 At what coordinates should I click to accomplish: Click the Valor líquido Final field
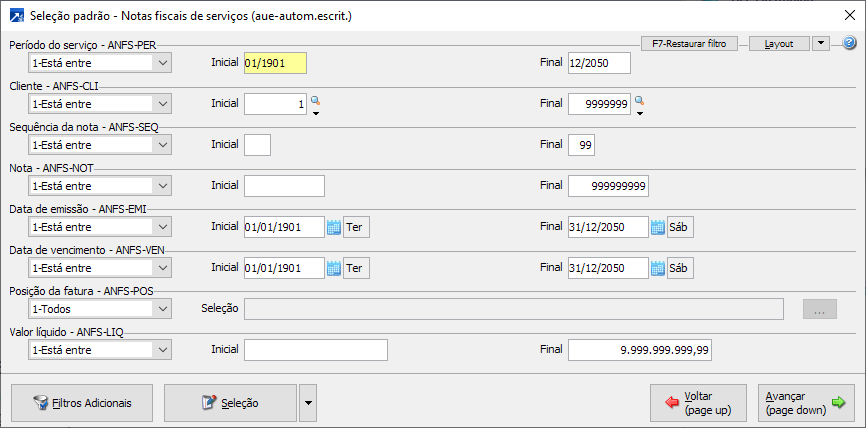(x=640, y=350)
